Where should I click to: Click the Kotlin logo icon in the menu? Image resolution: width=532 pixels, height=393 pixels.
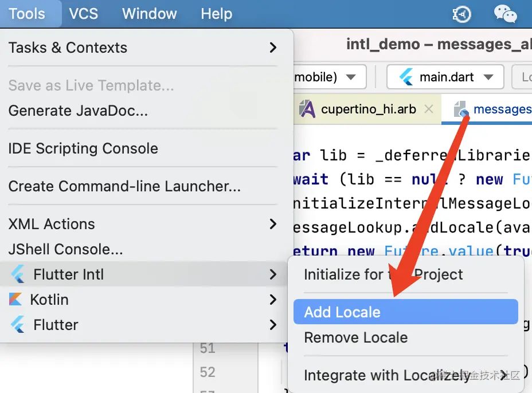(x=16, y=300)
